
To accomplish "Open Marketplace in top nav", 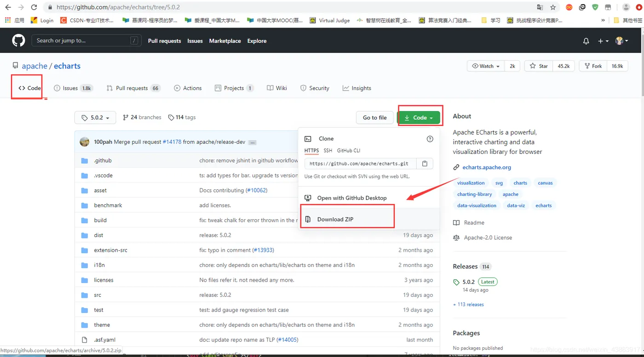I will 225,41.
